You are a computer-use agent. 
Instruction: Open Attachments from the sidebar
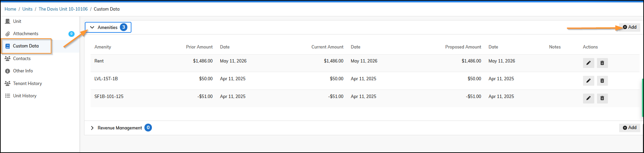point(26,33)
